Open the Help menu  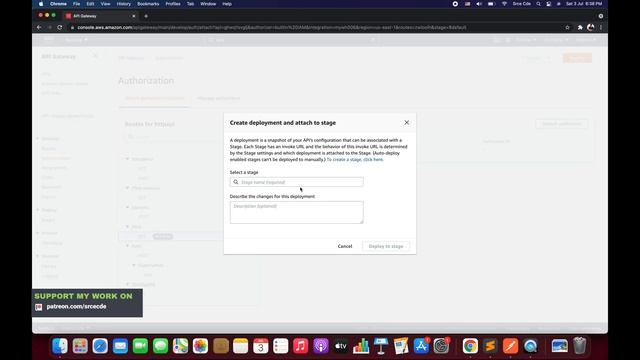point(227,4)
